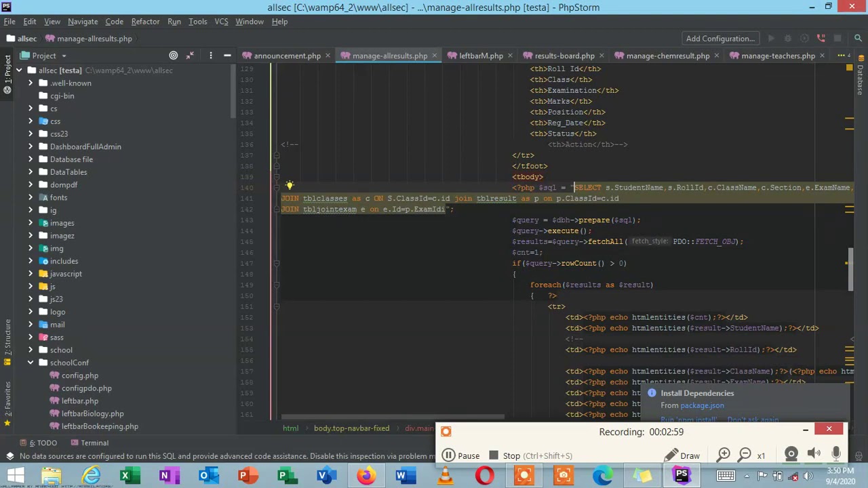Click zoom-in magnifier in recording toolbar
This screenshot has width=868, height=488.
click(724, 455)
